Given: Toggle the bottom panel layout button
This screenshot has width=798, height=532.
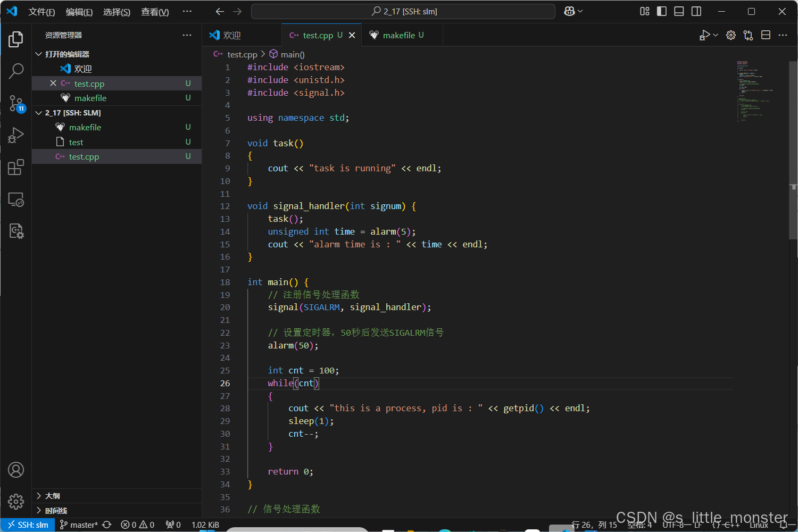Looking at the screenshot, I should click(x=679, y=11).
